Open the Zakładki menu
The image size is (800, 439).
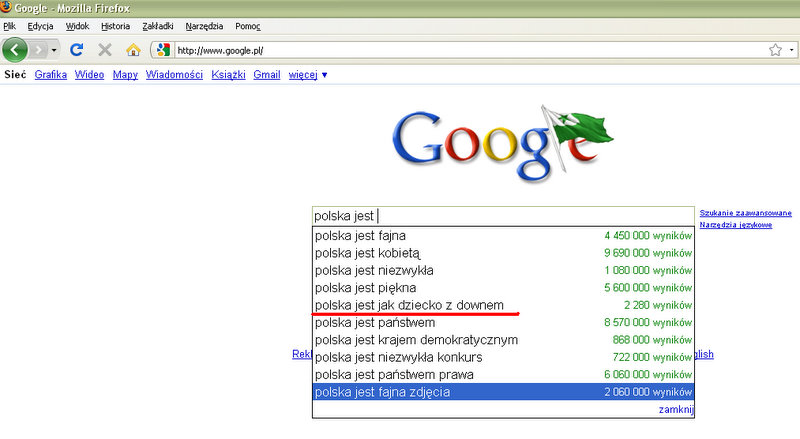pyautogui.click(x=158, y=26)
